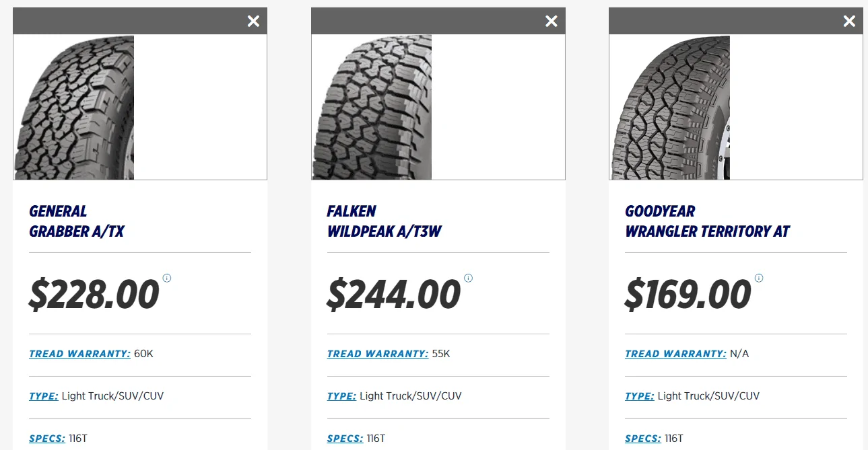The height and width of the screenshot is (450, 868).
Task: Click TREAD WARRANTY on Falken Wildpeak card
Action: pos(377,353)
